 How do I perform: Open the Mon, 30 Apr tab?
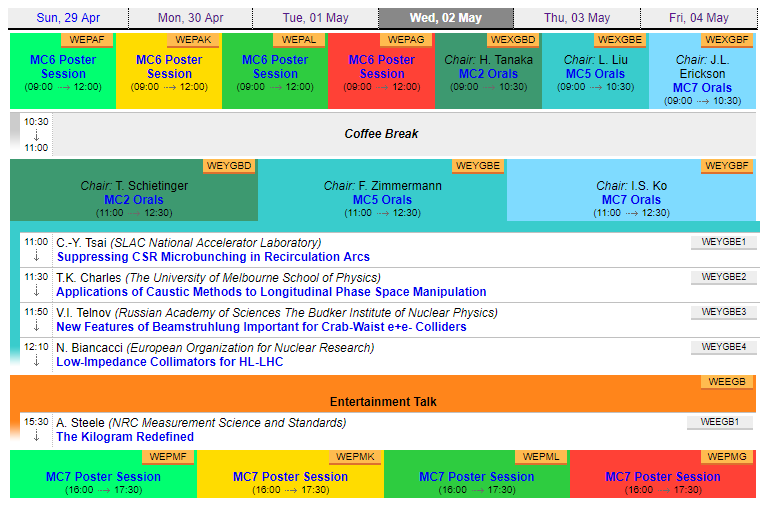pos(190,18)
